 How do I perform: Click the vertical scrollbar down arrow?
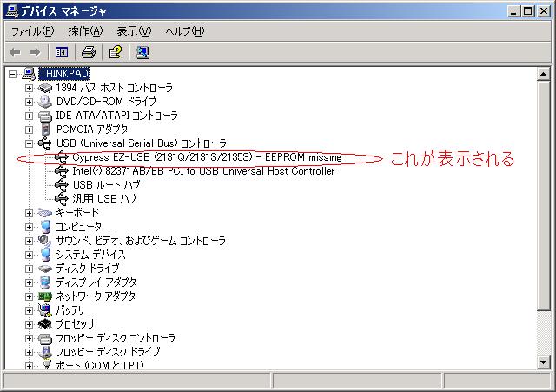point(544,365)
